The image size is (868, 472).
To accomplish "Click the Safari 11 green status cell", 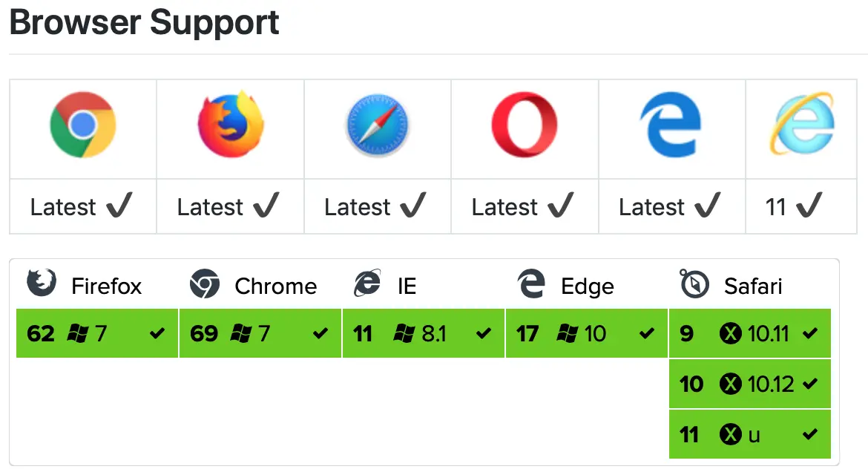I will coord(749,434).
